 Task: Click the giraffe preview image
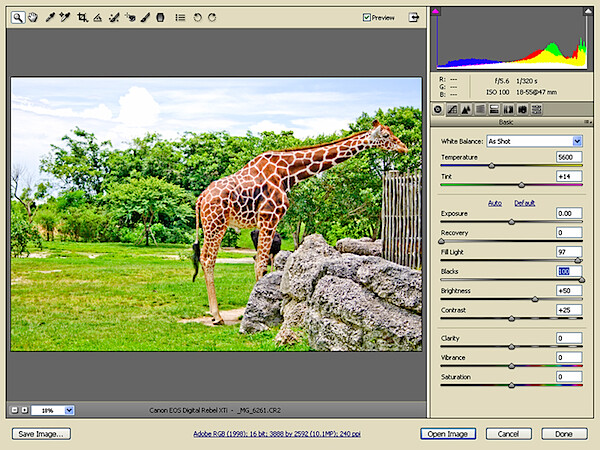click(x=217, y=214)
